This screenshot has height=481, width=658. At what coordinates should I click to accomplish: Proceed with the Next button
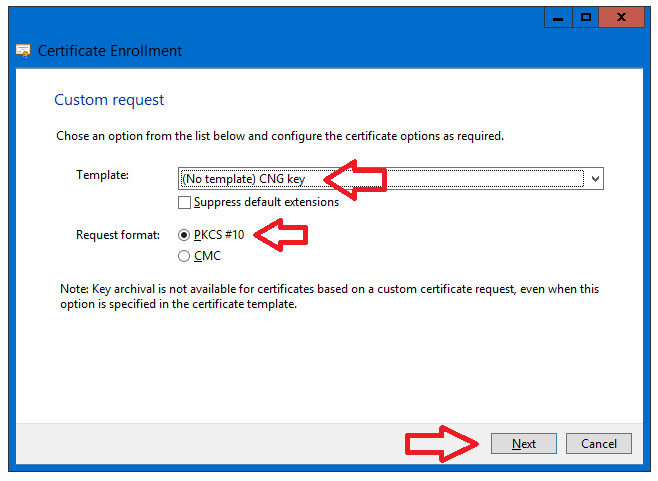tap(524, 444)
